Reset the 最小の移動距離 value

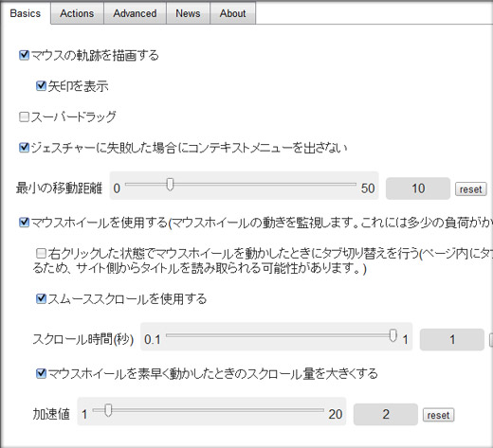tap(470, 189)
